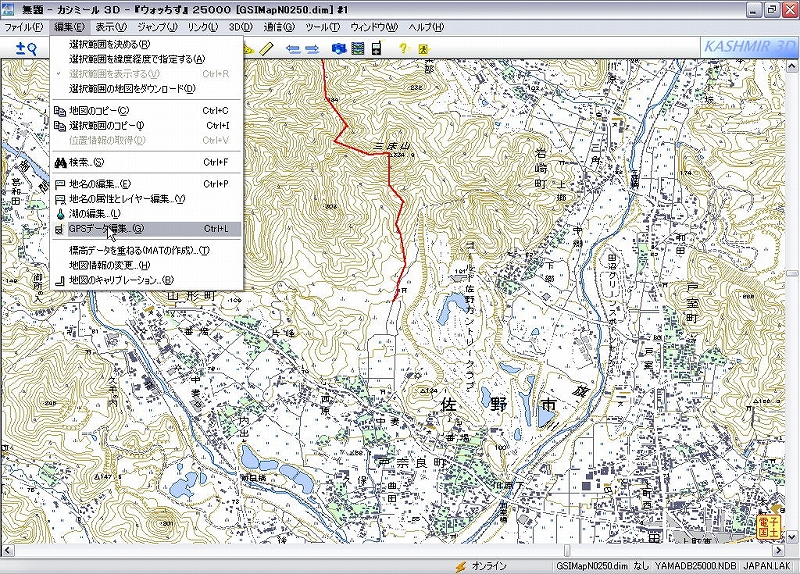Open the 通信(G) menu
This screenshot has height=574, width=800.
tap(279, 27)
